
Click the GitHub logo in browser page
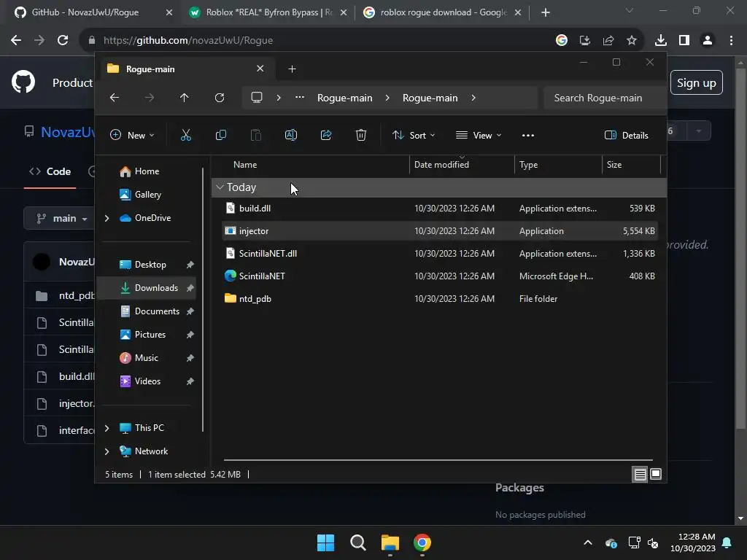coord(23,82)
